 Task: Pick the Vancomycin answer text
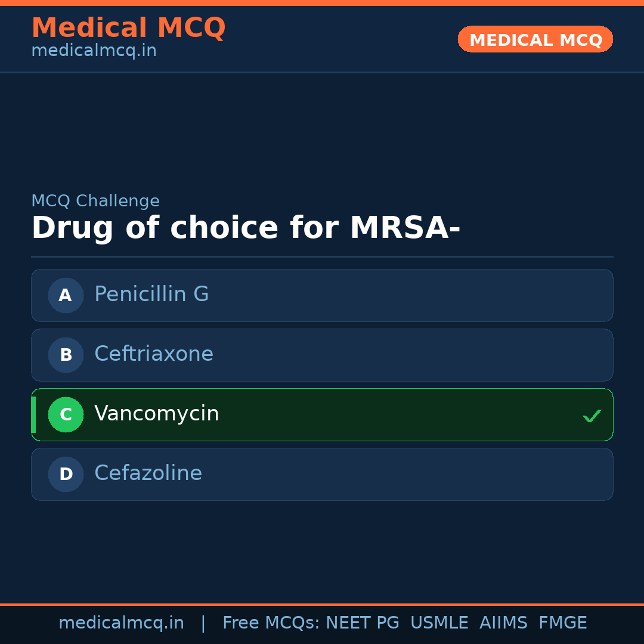[x=157, y=414]
